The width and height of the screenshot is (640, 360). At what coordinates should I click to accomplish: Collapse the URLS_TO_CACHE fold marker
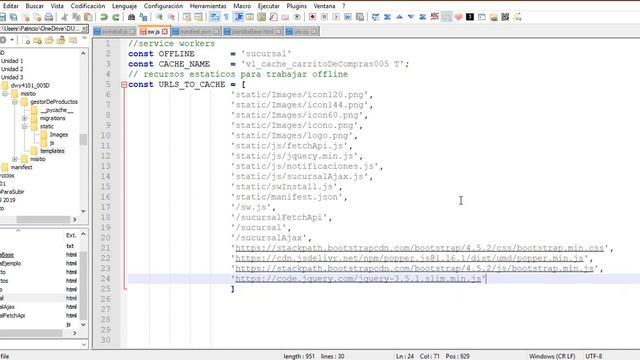point(124,84)
